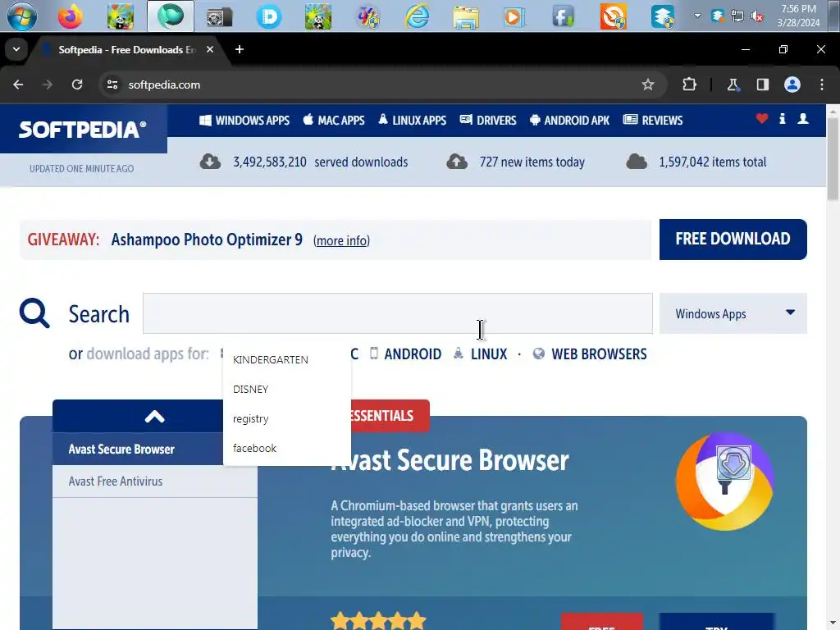Open Chrome Labs flask icon
Image resolution: width=840 pixels, height=630 pixels.
point(733,84)
